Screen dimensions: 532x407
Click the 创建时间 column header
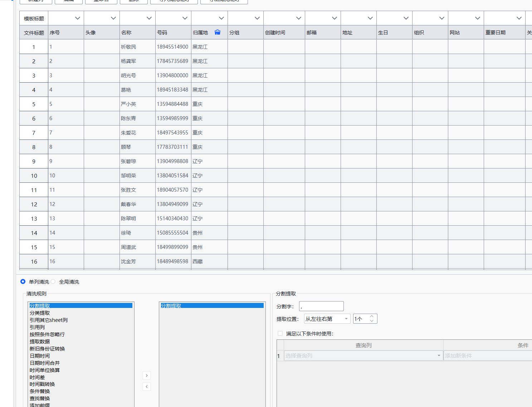(x=284, y=33)
